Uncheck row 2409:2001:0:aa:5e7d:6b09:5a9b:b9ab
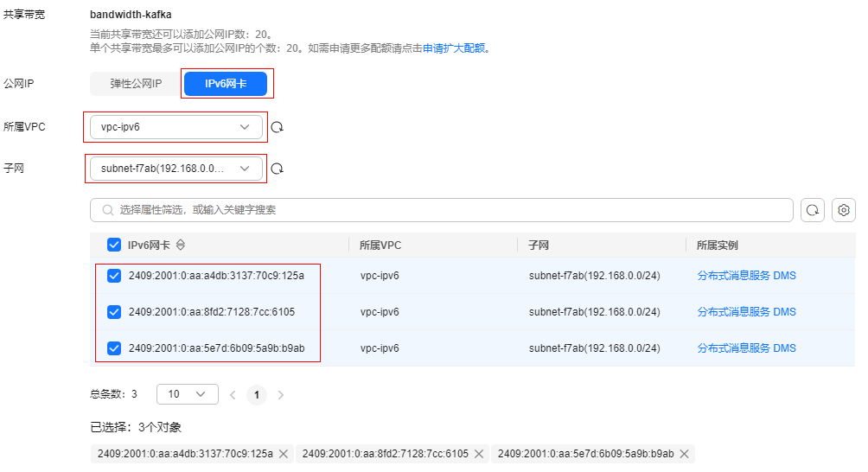 (x=114, y=348)
